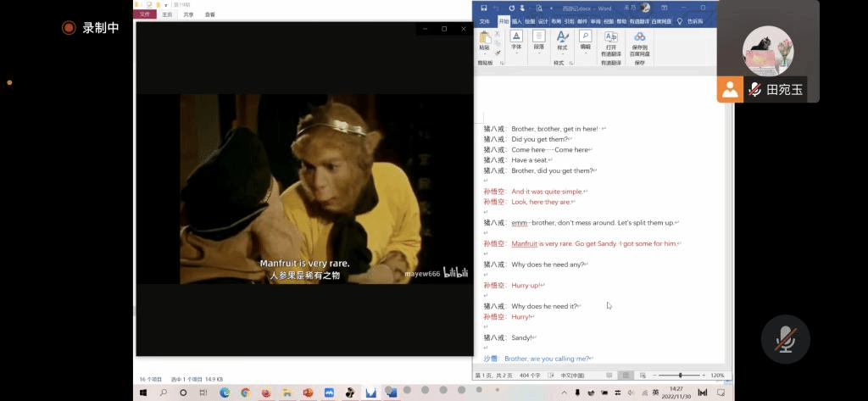Click the 120% zoom level text
Screen dimensions: 868x401
coord(717,376)
